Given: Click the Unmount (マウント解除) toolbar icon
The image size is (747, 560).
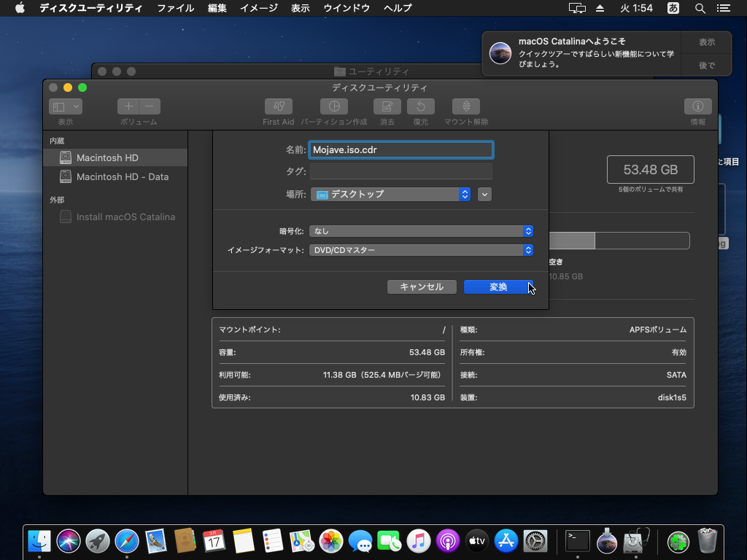Looking at the screenshot, I should (466, 106).
